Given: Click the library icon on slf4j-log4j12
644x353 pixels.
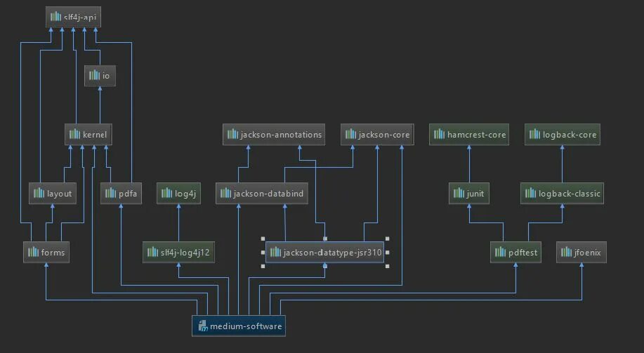Looking at the screenshot, I should (x=153, y=252).
